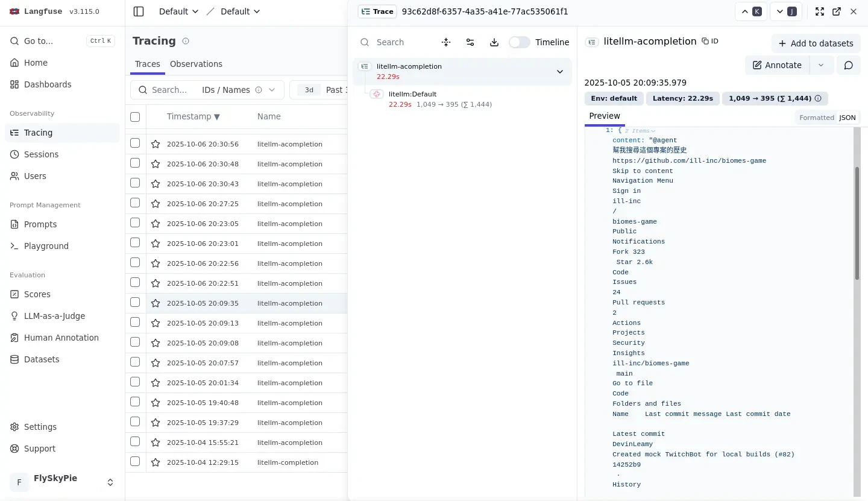Select checkbox for 2025-10-05 20:09:13 trace

pyautogui.click(x=135, y=323)
